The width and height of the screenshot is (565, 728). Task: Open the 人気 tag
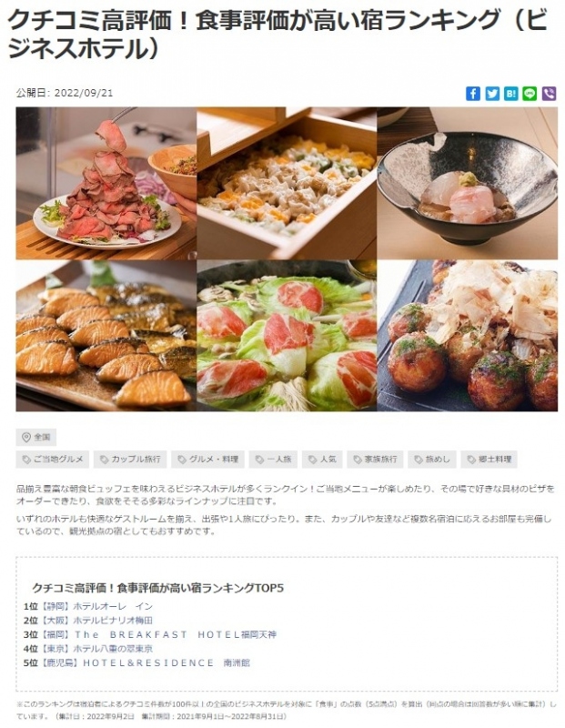(x=322, y=460)
